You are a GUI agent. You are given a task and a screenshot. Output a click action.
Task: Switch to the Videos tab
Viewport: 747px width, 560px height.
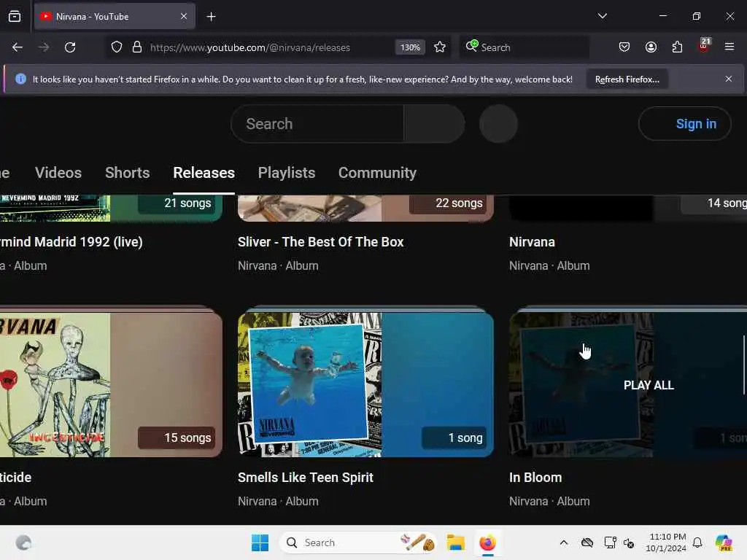point(58,173)
